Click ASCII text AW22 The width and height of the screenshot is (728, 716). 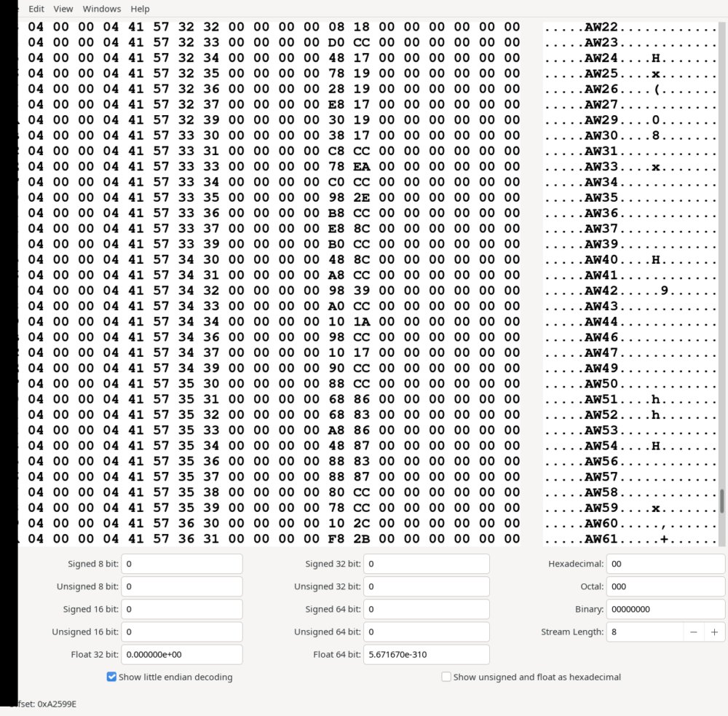point(601,27)
